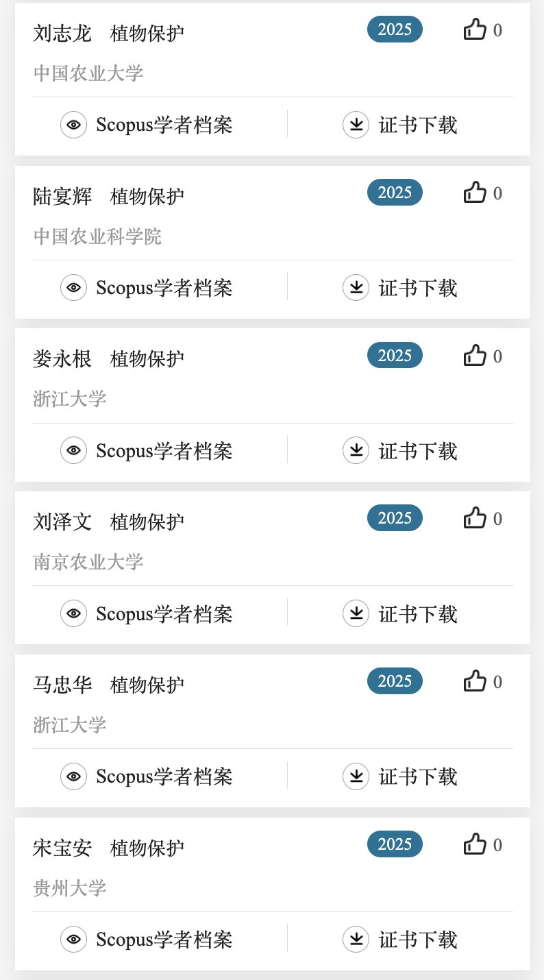Open Scopus学者档案 for 娄永根
544x980 pixels.
click(x=164, y=451)
